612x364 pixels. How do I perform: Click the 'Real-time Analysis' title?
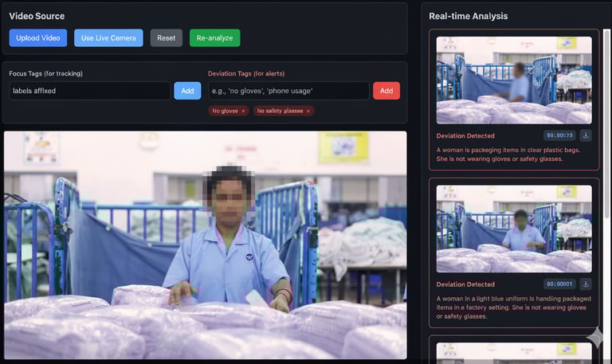469,16
